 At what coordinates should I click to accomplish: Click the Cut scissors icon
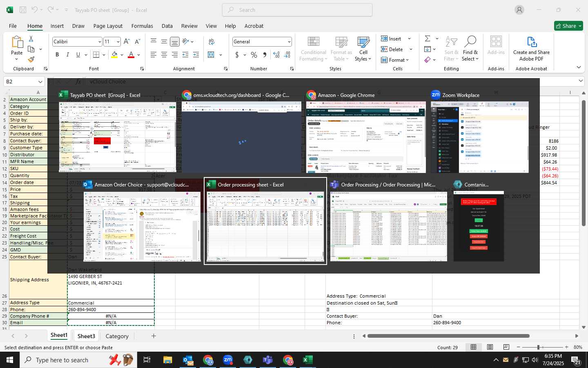pos(31,39)
